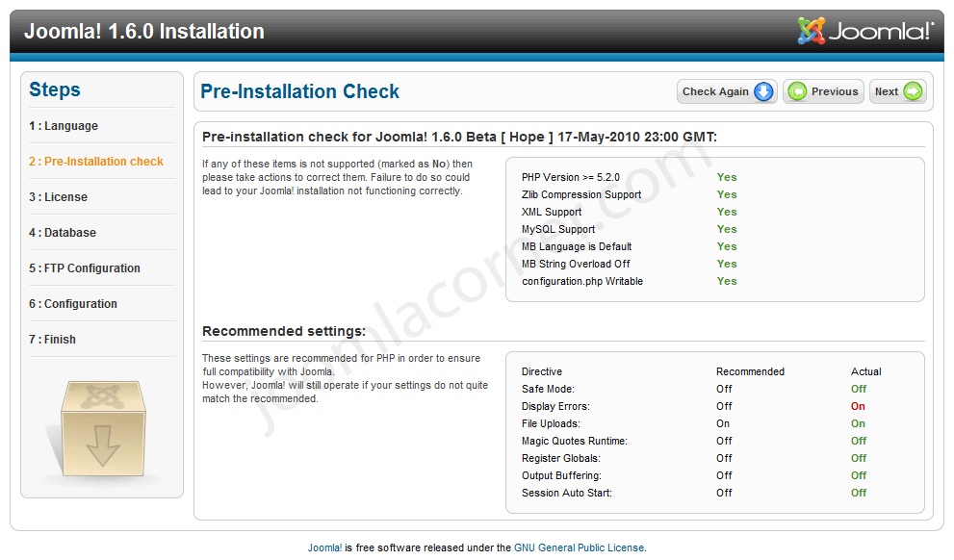The height and width of the screenshot is (560, 954).
Task: Click the 'Output Buffering:' directive label
Action: pyautogui.click(x=561, y=475)
